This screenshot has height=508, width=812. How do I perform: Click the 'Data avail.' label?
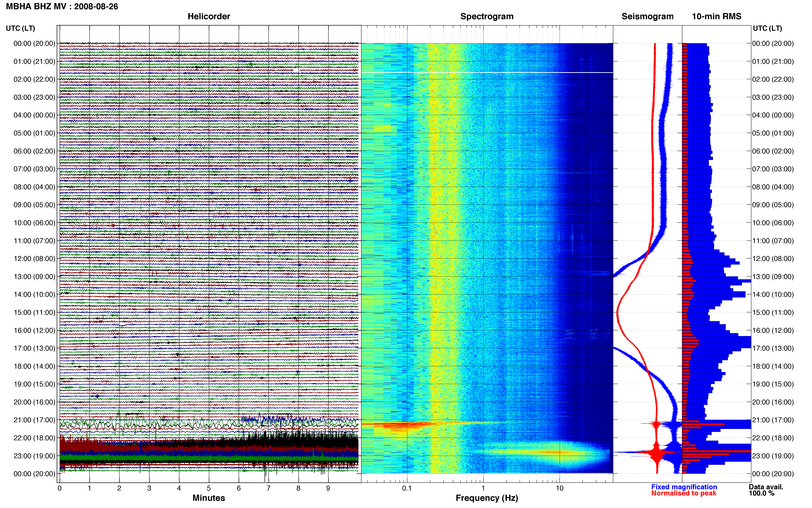point(766,487)
